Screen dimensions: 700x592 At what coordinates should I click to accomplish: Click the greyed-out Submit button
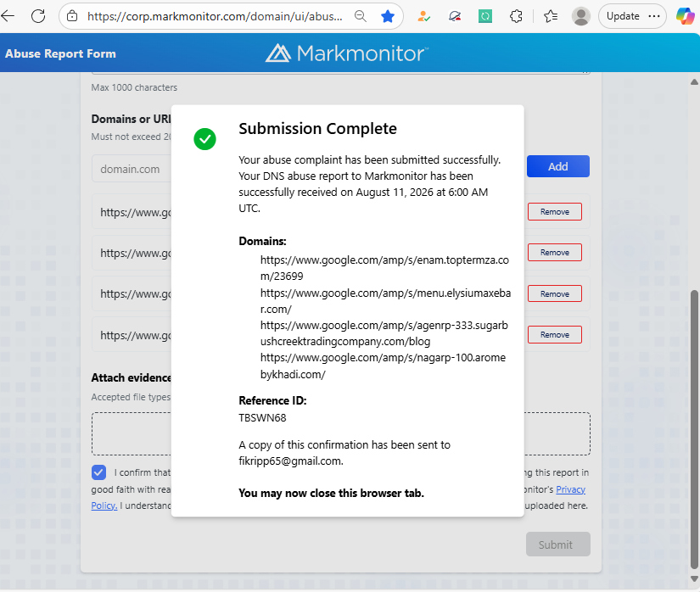pos(558,545)
